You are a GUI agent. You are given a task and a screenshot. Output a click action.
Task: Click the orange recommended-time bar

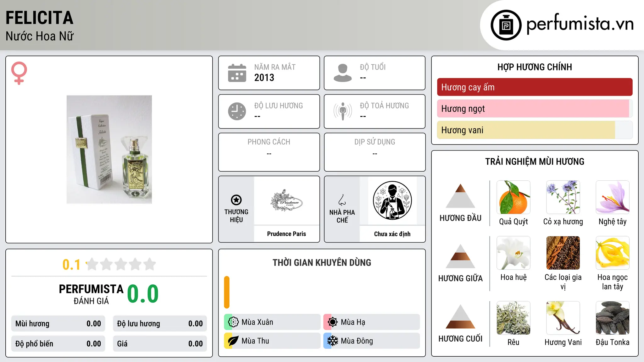click(x=227, y=292)
